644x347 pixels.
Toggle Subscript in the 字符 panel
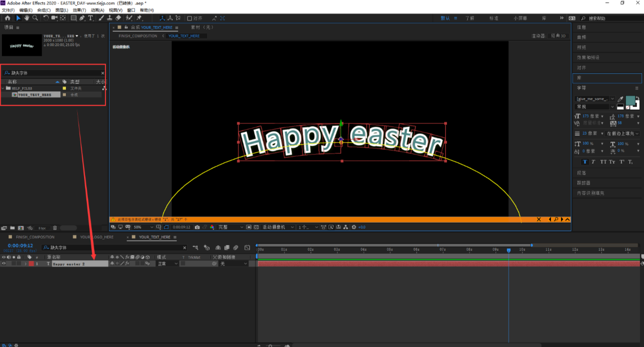click(630, 162)
